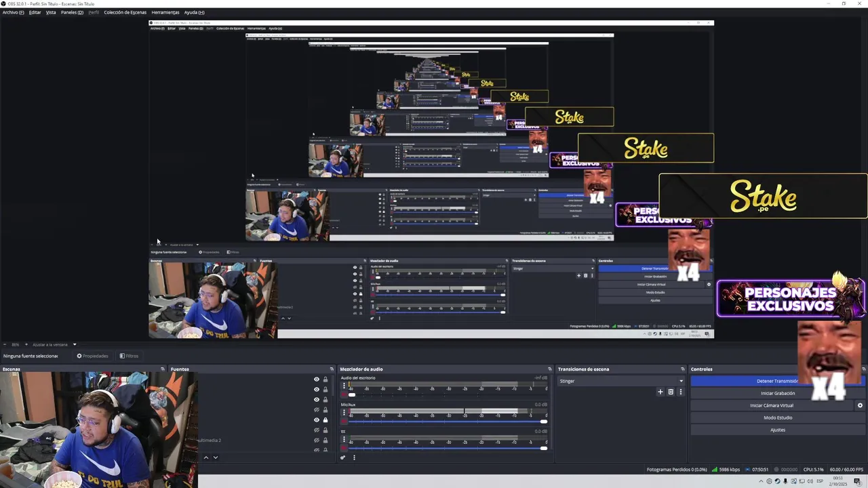Open the Colección de Escenas menu
The image size is (868, 488).
125,12
